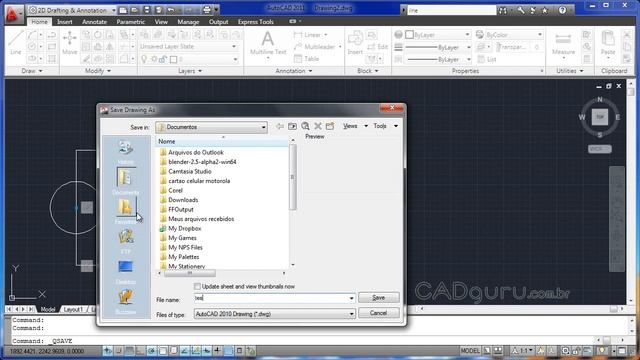The width and height of the screenshot is (640, 360).
Task: Switch to the Insert ribbon tab
Action: tap(65, 22)
